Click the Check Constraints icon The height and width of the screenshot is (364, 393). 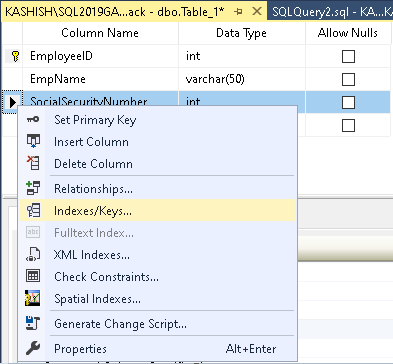(x=33, y=276)
